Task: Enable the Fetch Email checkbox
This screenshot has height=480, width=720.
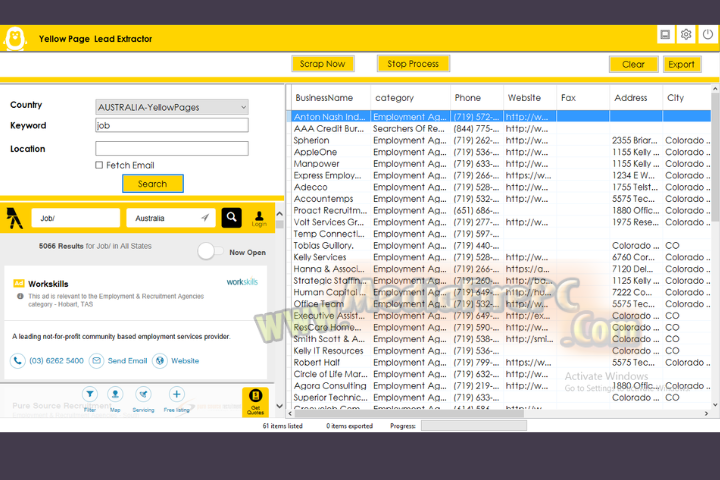Action: point(99,165)
